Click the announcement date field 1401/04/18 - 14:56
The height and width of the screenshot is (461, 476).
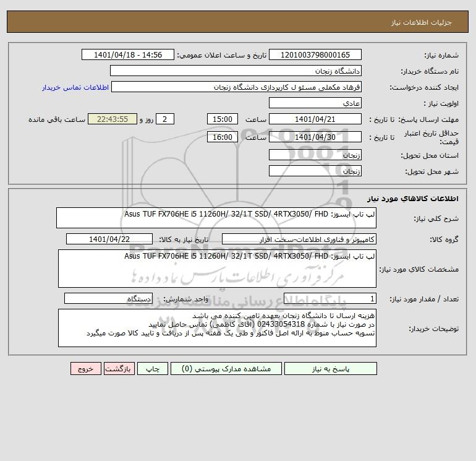click(x=128, y=54)
